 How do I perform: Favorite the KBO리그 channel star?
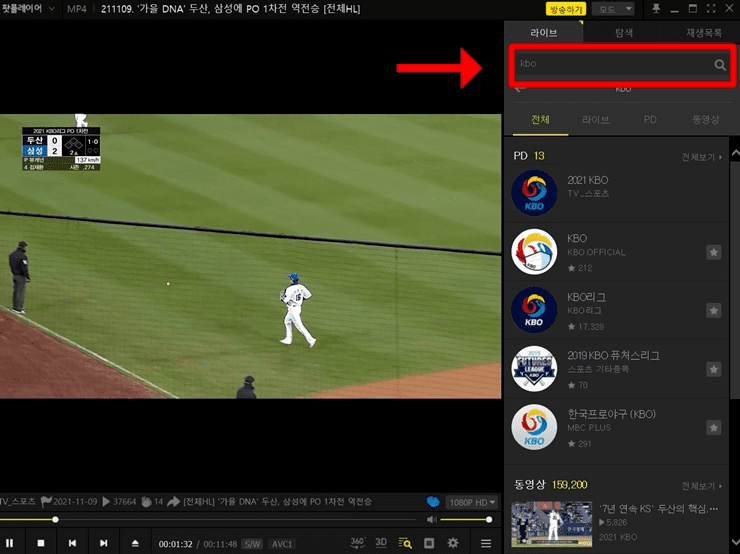tap(714, 311)
